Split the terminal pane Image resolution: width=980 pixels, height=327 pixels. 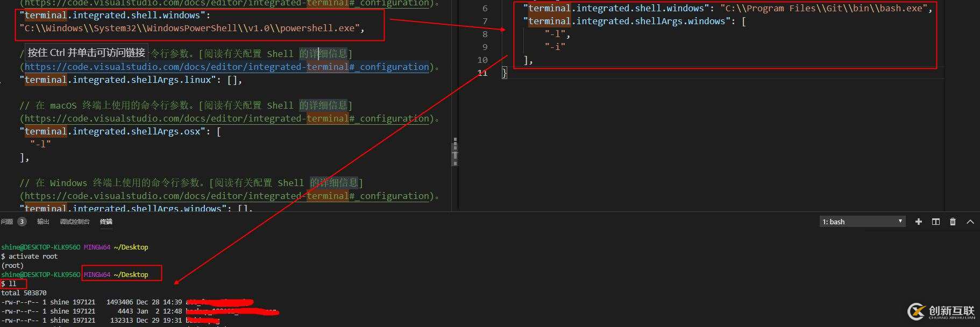coord(935,222)
